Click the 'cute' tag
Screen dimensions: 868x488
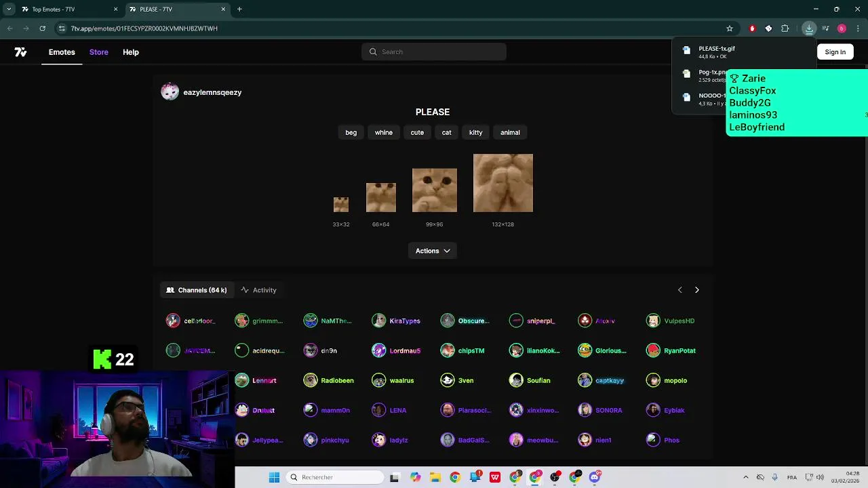417,133
